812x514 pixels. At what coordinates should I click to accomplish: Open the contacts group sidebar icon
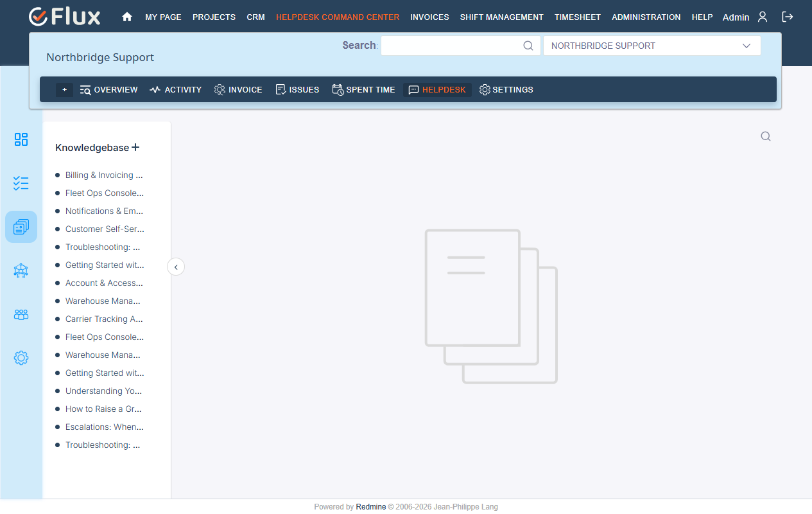click(21, 314)
